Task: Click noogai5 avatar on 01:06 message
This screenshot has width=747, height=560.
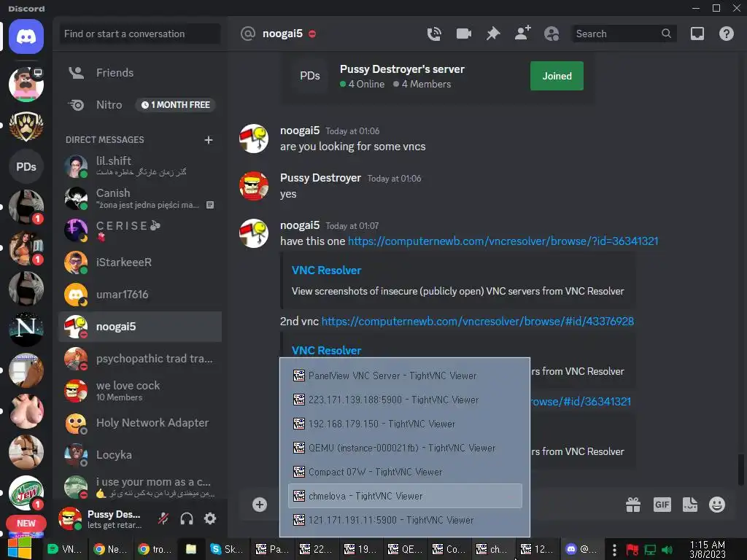Action: coord(254,139)
